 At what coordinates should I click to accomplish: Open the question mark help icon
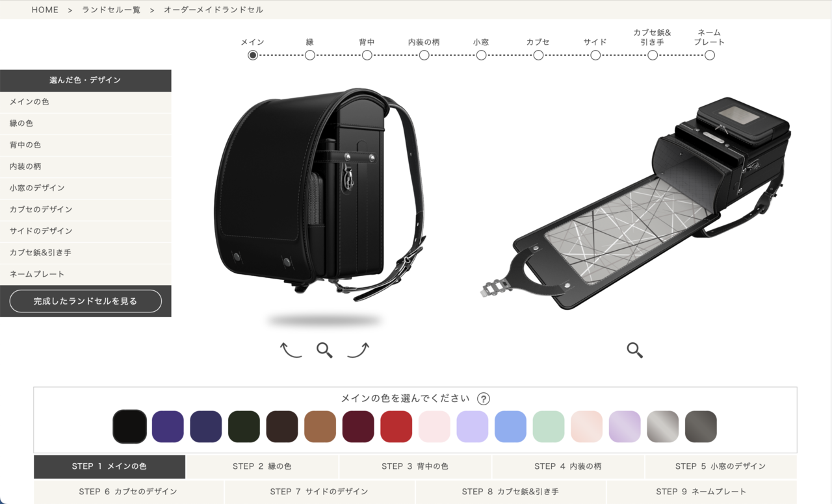[x=483, y=399]
